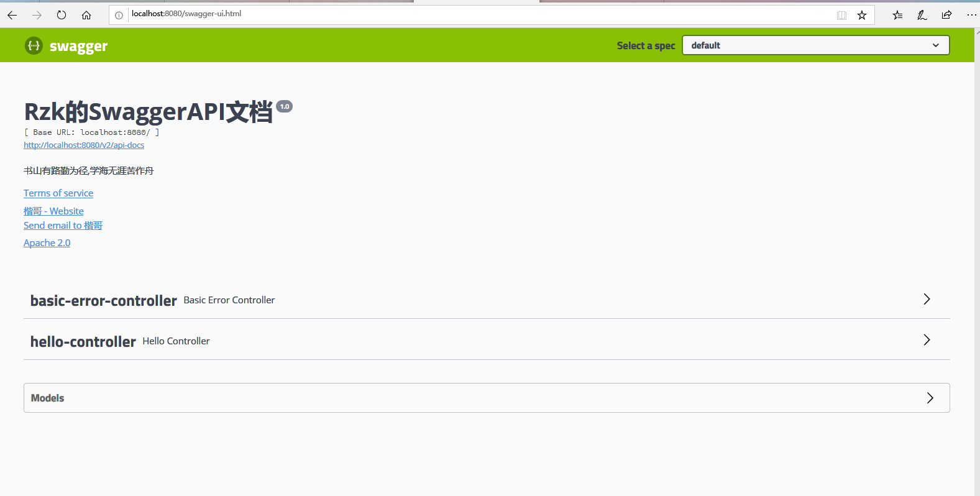This screenshot has height=496, width=980.
Task: Share this page icon
Action: [x=946, y=16]
